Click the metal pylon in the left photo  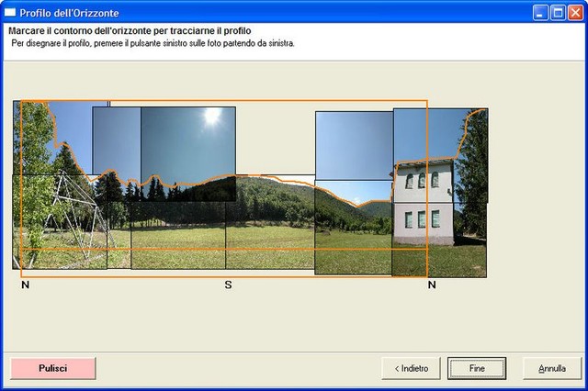77,216
